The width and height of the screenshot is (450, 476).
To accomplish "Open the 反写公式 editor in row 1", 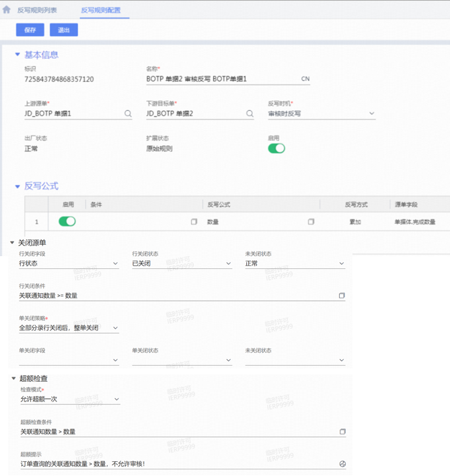I will pyautogui.click(x=311, y=222).
